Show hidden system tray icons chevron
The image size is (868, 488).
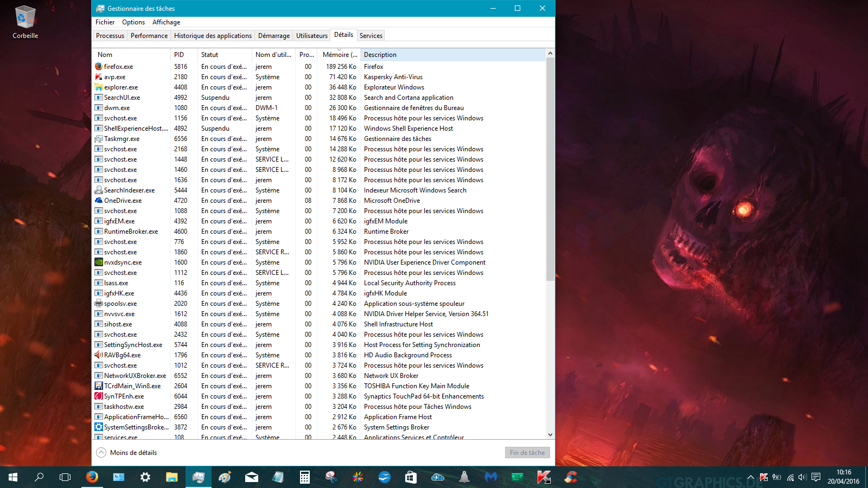[751, 478]
